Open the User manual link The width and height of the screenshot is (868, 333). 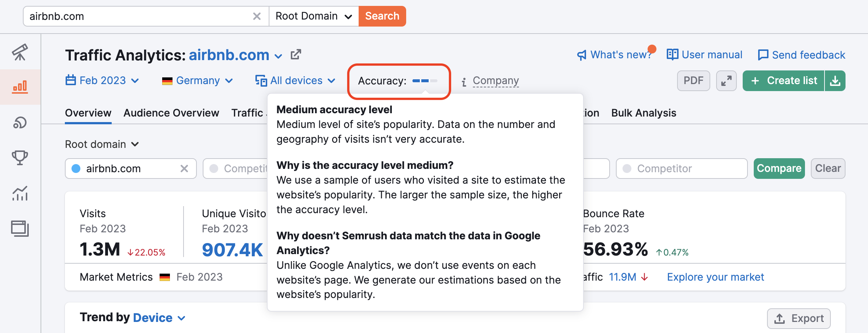[704, 55]
